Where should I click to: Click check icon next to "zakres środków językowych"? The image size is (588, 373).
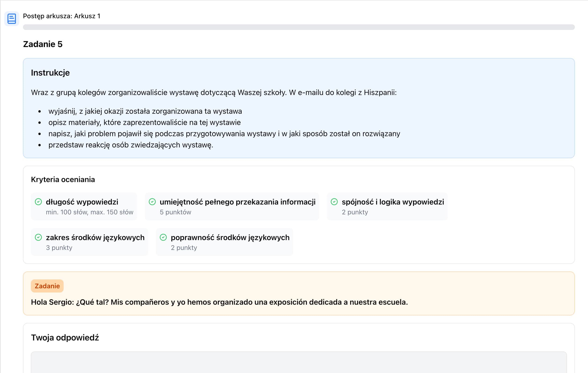point(38,237)
